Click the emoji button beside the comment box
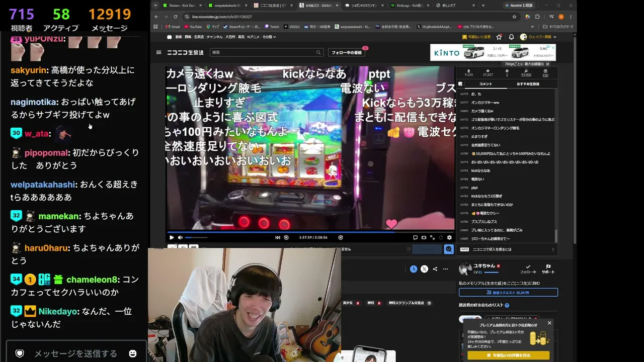The width and height of the screenshot is (644, 362). [449, 249]
